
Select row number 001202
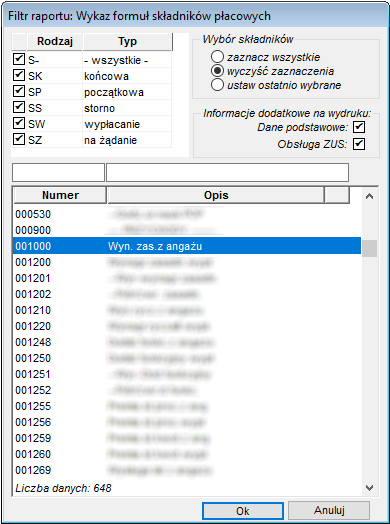coord(187,294)
